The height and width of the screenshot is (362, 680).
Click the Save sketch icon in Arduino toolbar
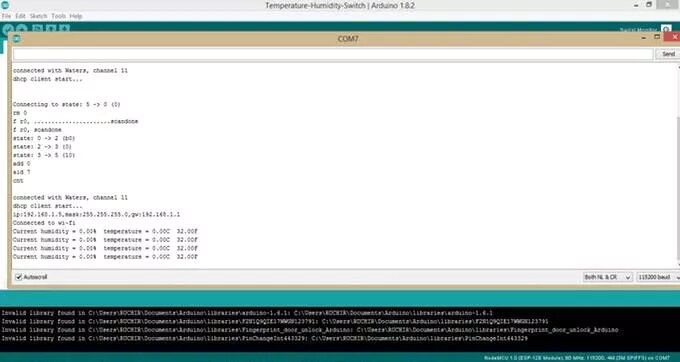64,29
